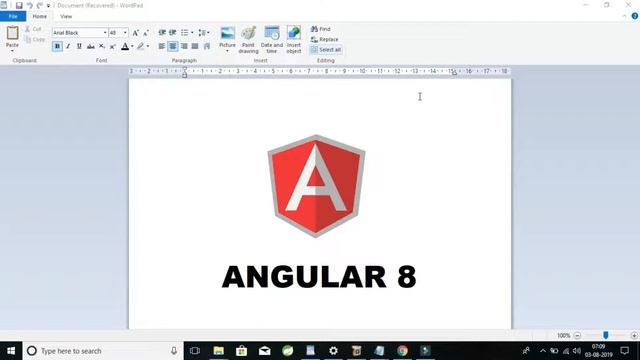Insert Date and time

coord(272,40)
